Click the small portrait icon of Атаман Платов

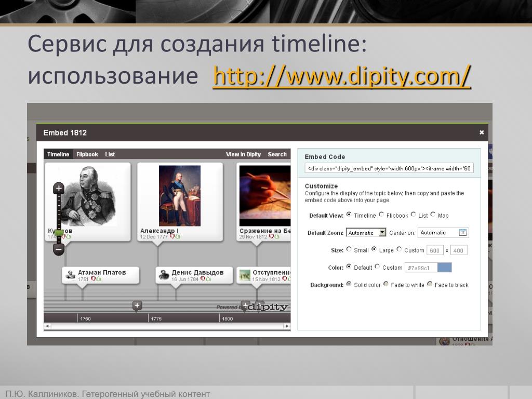[x=71, y=275]
